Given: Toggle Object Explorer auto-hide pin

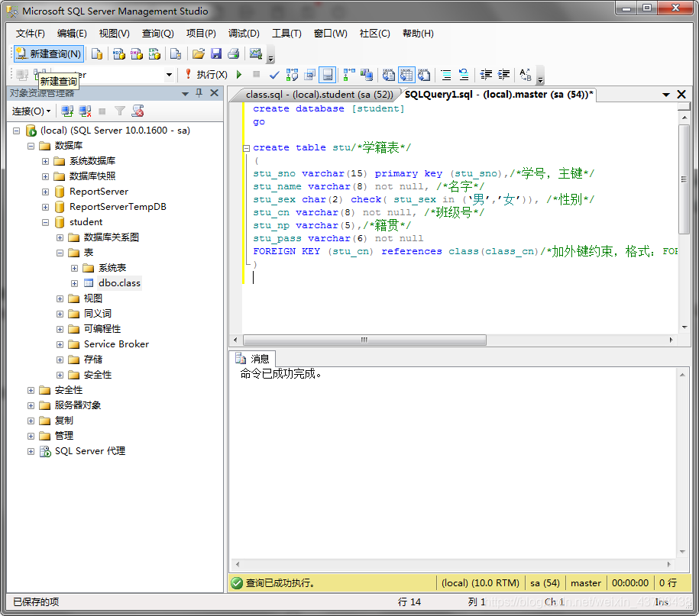Looking at the screenshot, I should tap(199, 93).
